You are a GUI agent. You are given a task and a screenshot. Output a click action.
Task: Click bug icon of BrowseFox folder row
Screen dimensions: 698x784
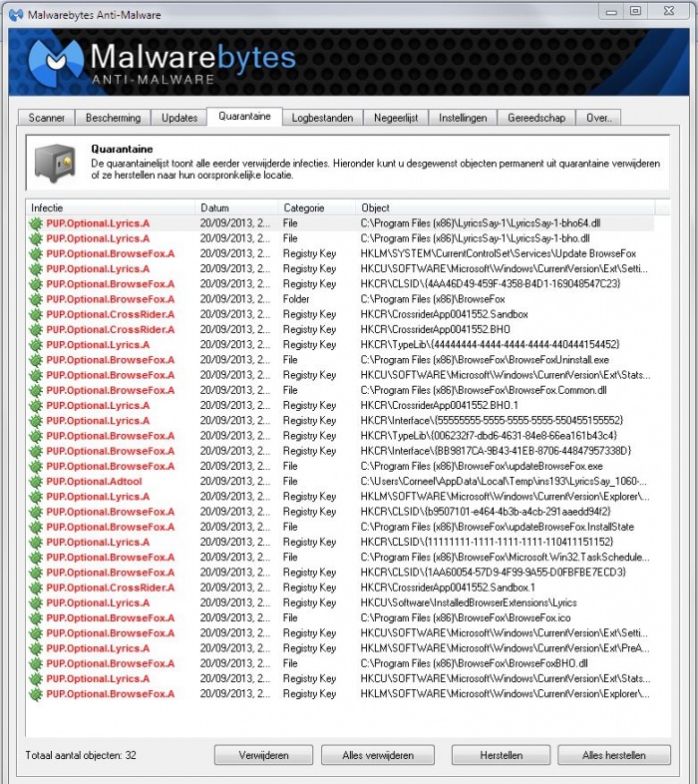point(36,299)
